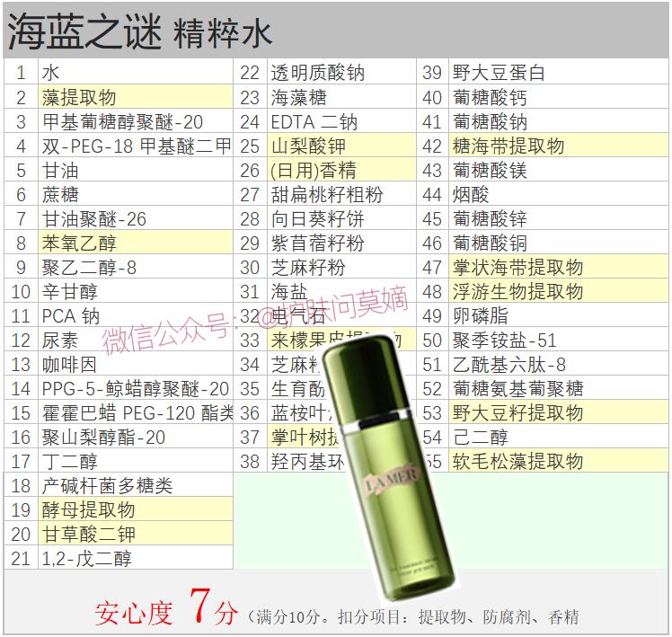Select the cell 透明质酸钠

pyautogui.click(x=341, y=72)
